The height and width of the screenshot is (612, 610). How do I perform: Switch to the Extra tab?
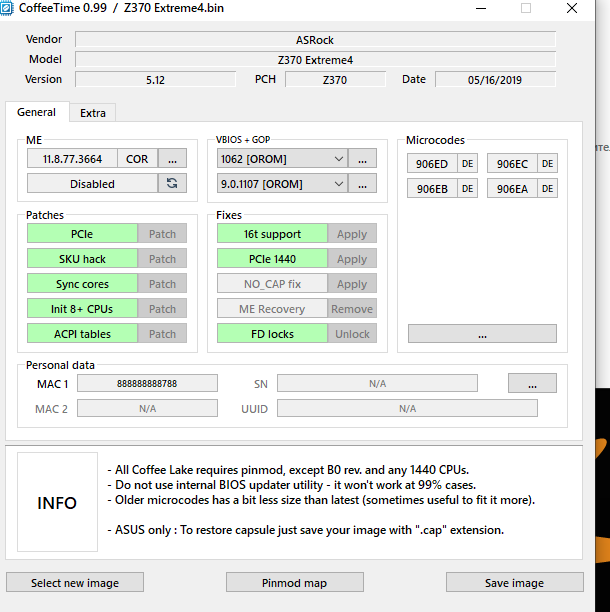point(93,113)
